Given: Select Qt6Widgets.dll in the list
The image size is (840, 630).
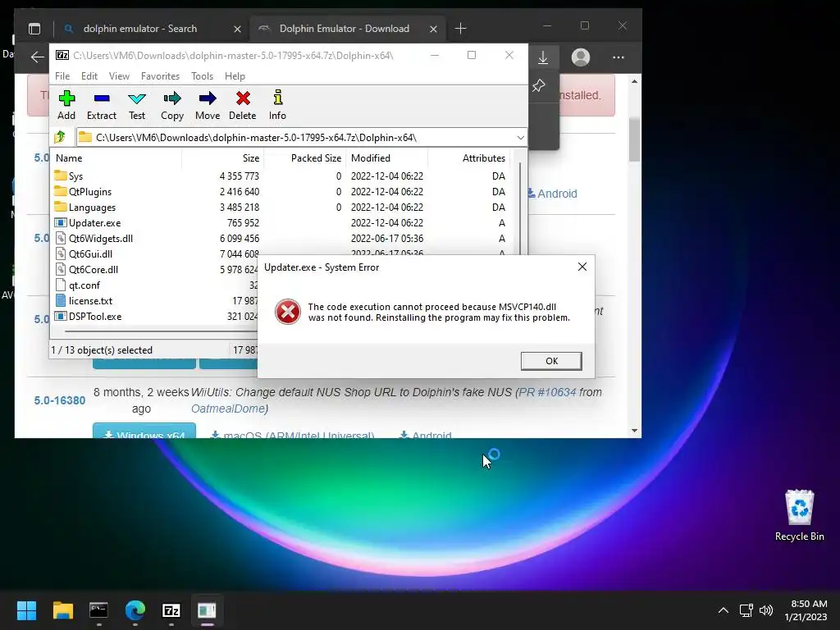Looking at the screenshot, I should [280, 239].
